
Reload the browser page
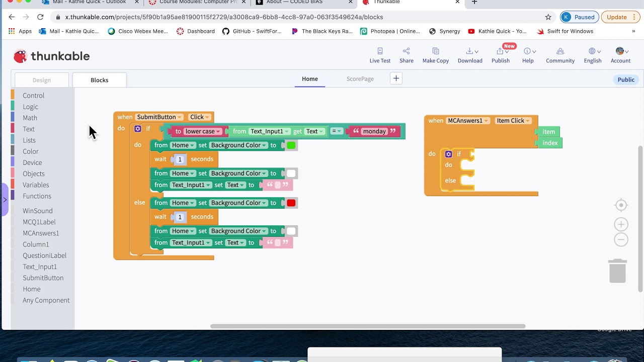(40, 17)
